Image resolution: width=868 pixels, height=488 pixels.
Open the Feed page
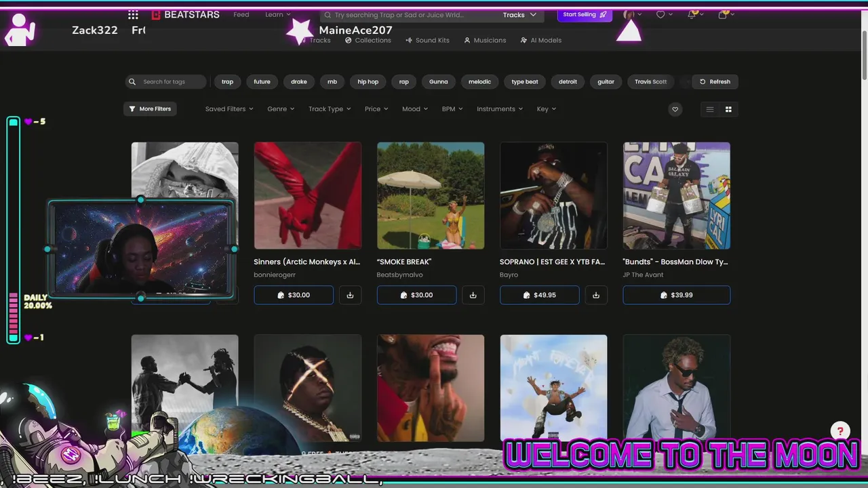241,14
